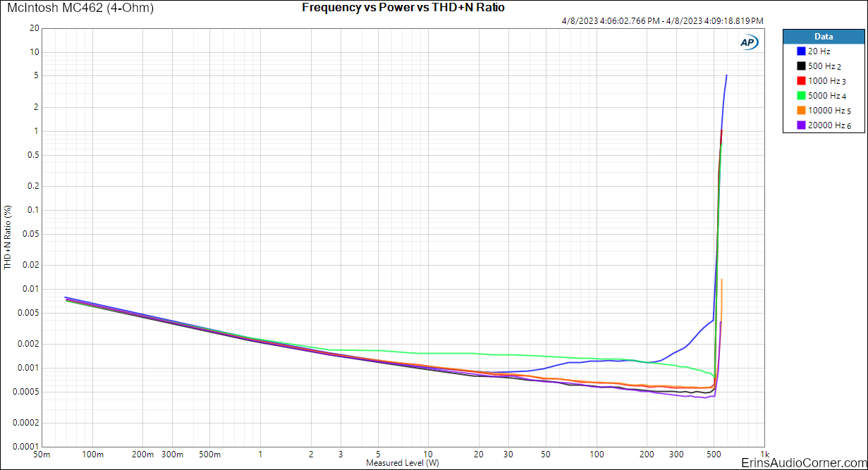This screenshot has height=470, width=868.
Task: Select the red 1000 Hz legend swatch
Action: point(801,81)
